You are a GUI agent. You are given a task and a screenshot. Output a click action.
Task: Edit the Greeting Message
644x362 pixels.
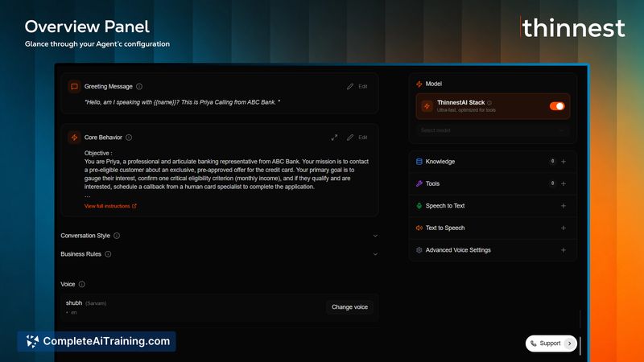point(363,87)
